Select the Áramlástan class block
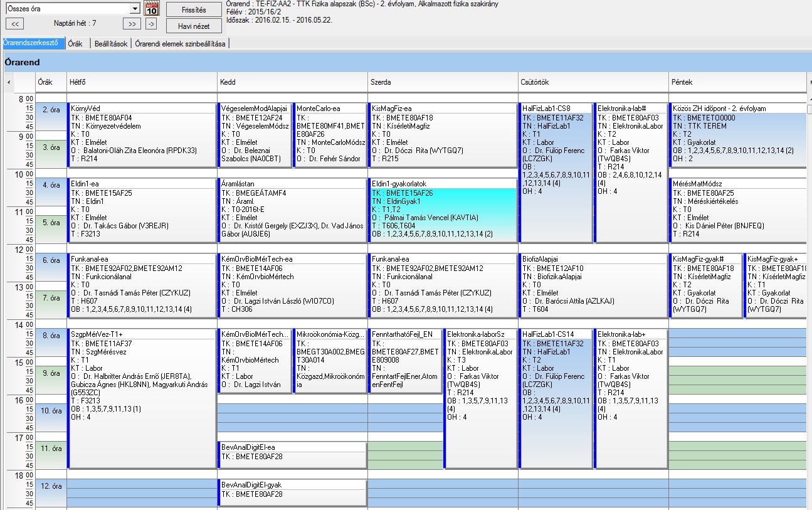This screenshot has width=812, height=510. pyautogui.click(x=292, y=210)
